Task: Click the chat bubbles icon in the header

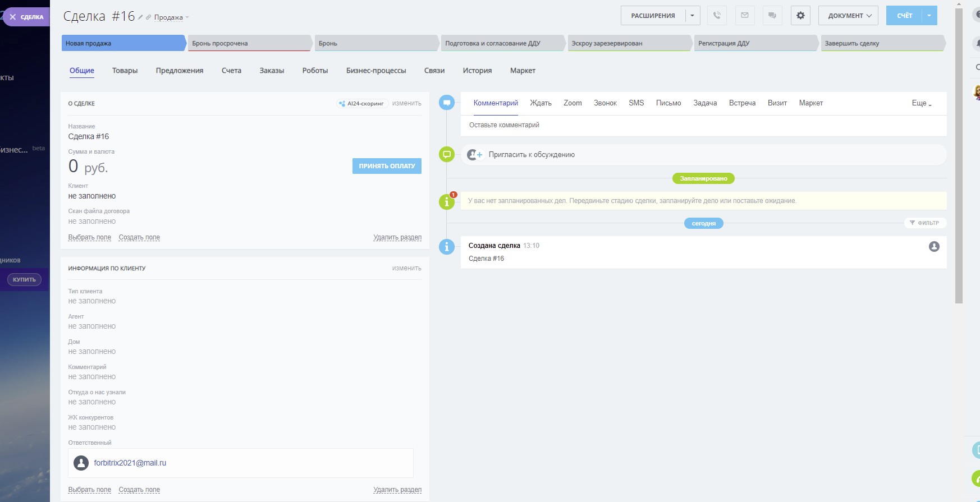Action: click(x=772, y=16)
